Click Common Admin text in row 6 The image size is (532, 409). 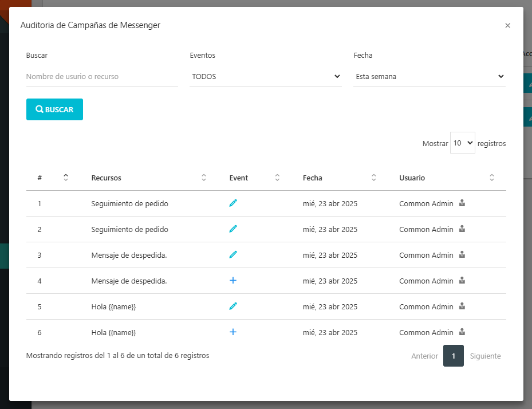(426, 333)
